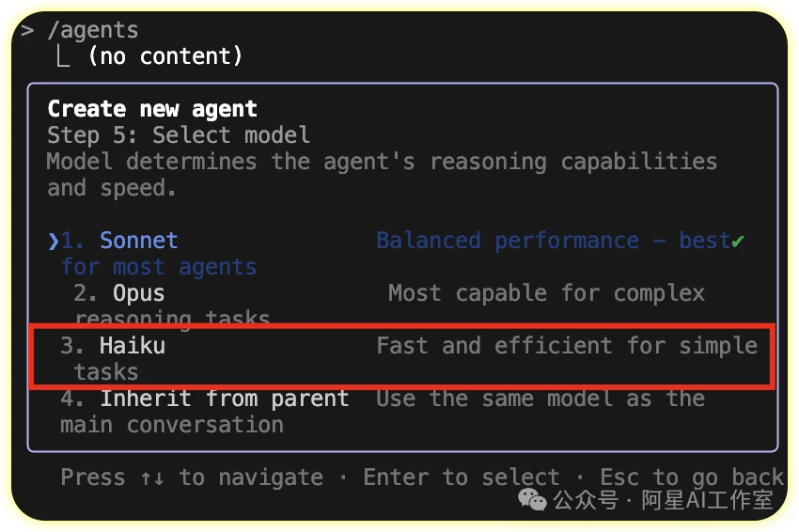This screenshot has width=799, height=532.
Task: Click the blue selection arrow before Sonnet
Action: [54, 241]
